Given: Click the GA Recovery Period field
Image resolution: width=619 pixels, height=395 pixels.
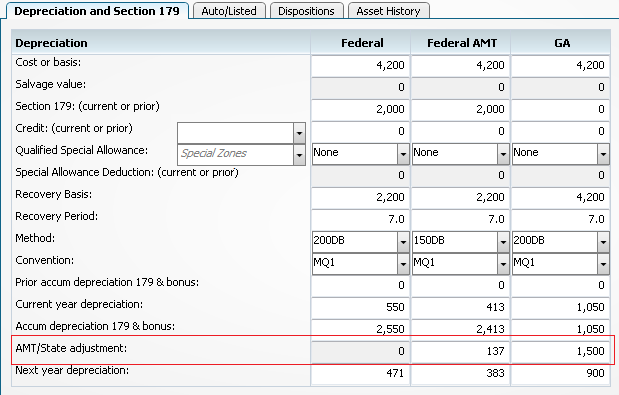Looking at the screenshot, I should pyautogui.click(x=561, y=219).
